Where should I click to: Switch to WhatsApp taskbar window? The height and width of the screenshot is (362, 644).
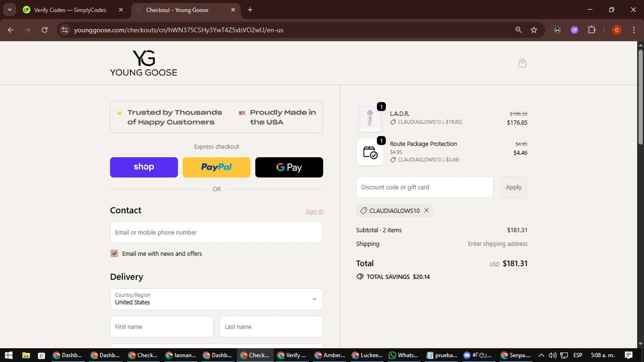[x=404, y=355]
